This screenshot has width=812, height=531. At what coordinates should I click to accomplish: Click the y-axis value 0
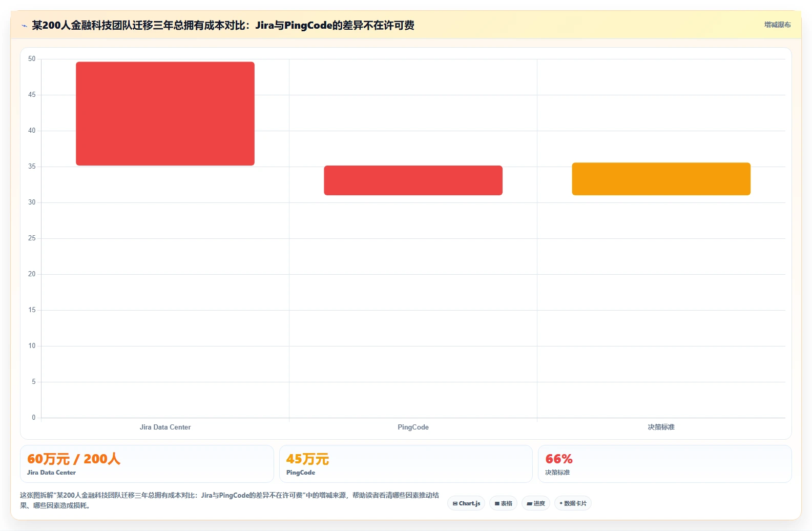(x=34, y=418)
